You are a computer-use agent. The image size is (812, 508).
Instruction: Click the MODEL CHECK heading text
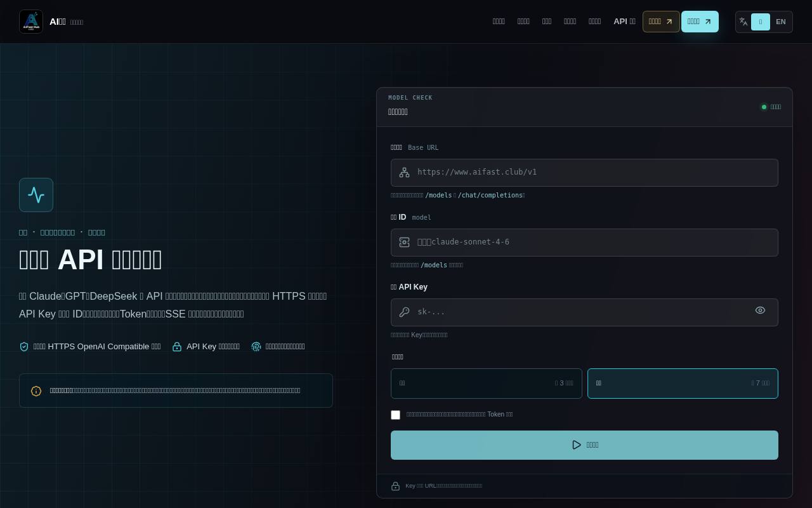click(x=410, y=98)
